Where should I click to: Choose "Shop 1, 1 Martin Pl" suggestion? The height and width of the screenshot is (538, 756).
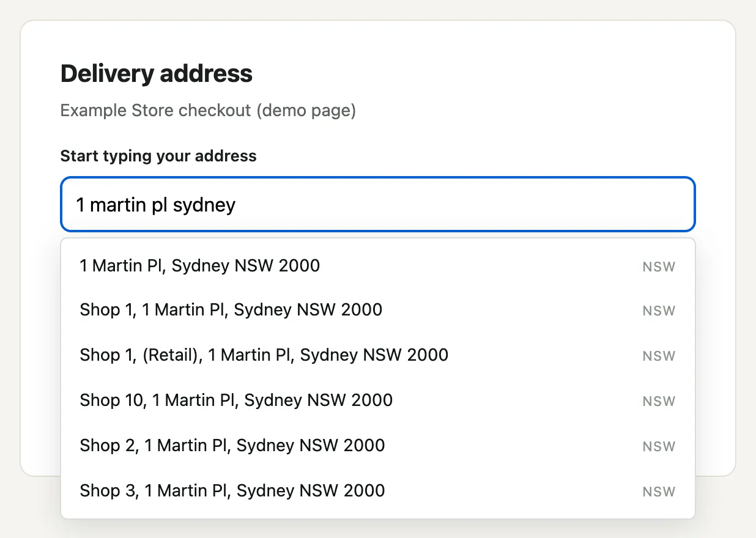tap(378, 310)
